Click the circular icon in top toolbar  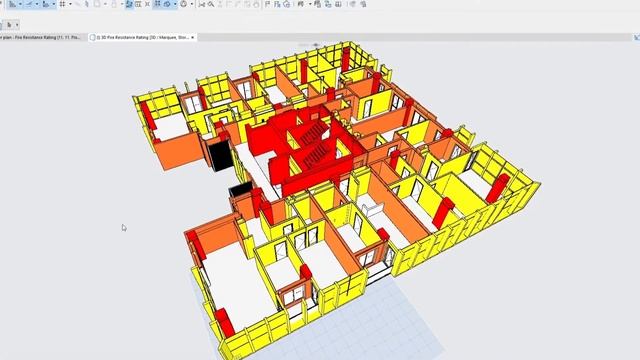(184, 4)
